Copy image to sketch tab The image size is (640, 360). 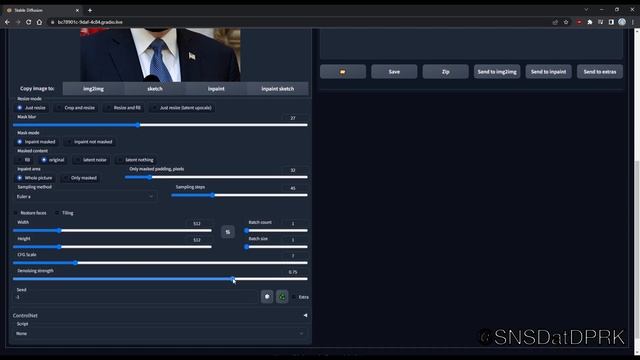(x=155, y=89)
